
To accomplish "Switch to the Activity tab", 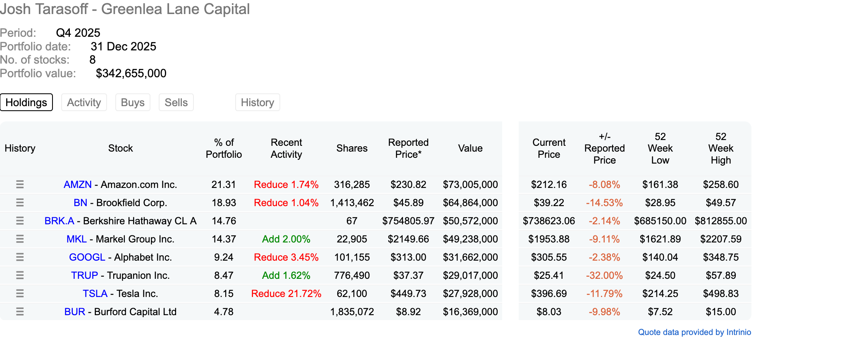I will point(84,102).
